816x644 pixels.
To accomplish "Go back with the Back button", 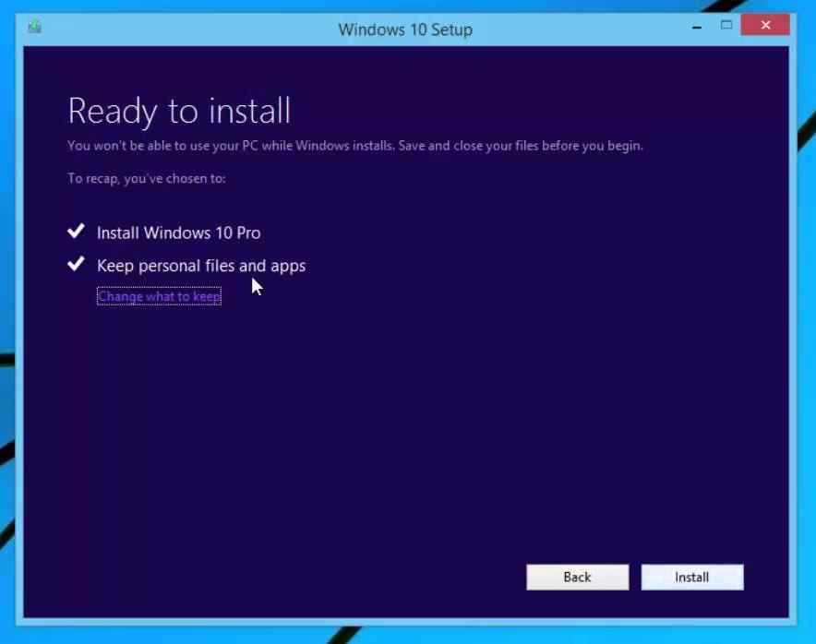I will [577, 577].
